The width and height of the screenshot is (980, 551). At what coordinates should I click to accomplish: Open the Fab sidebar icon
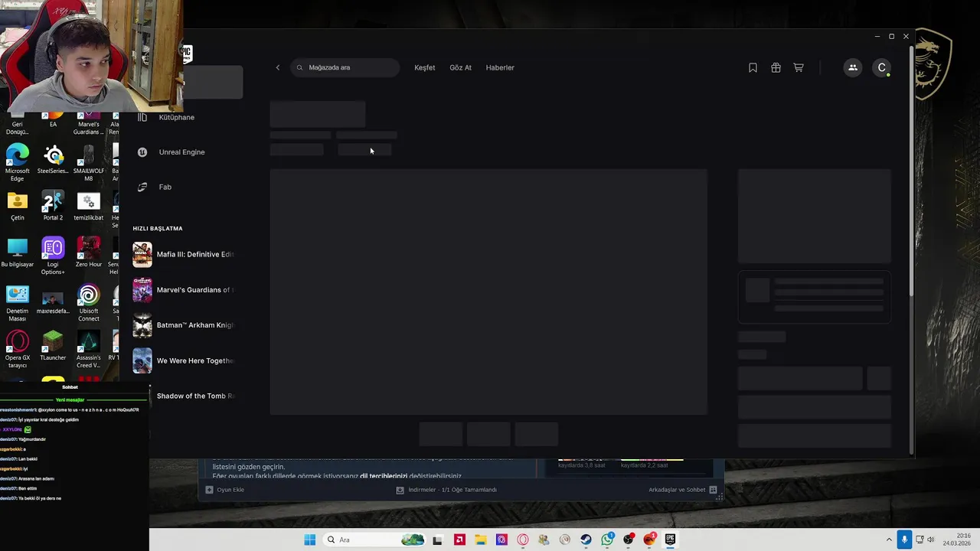[142, 187]
